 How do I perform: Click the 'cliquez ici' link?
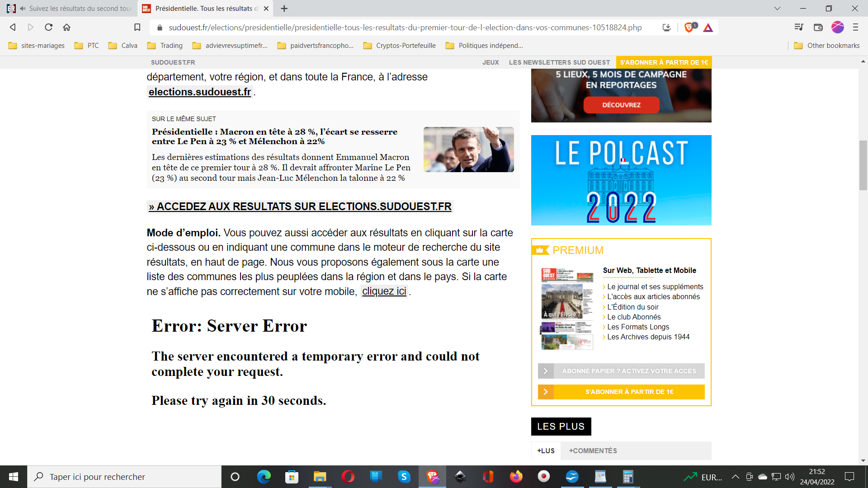click(384, 291)
